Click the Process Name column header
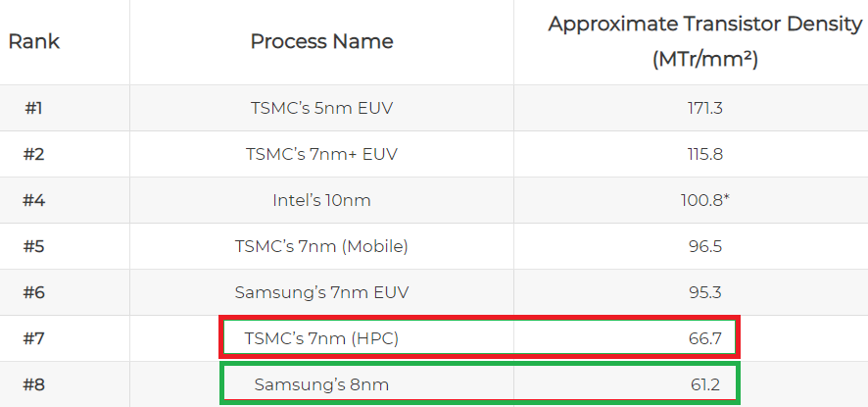 click(321, 41)
